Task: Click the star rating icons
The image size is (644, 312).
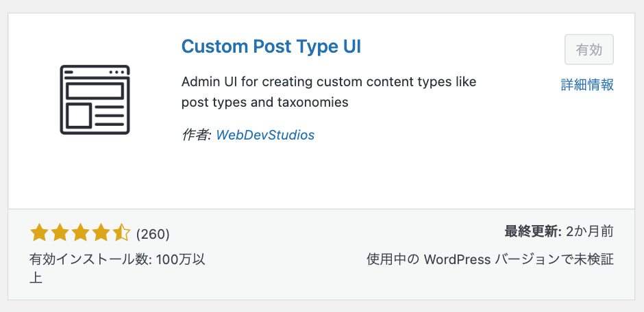Action: click(x=80, y=233)
